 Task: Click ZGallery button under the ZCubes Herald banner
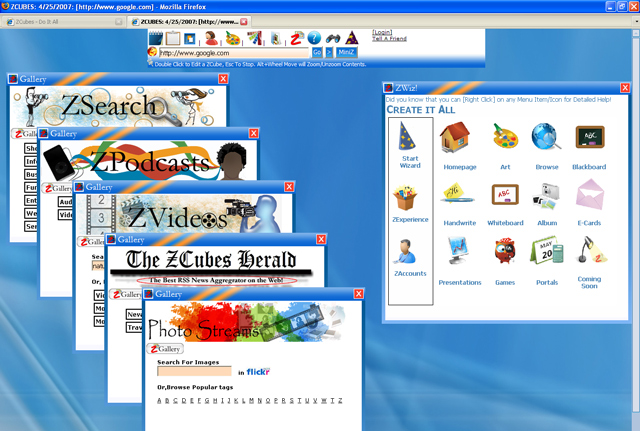126,294
